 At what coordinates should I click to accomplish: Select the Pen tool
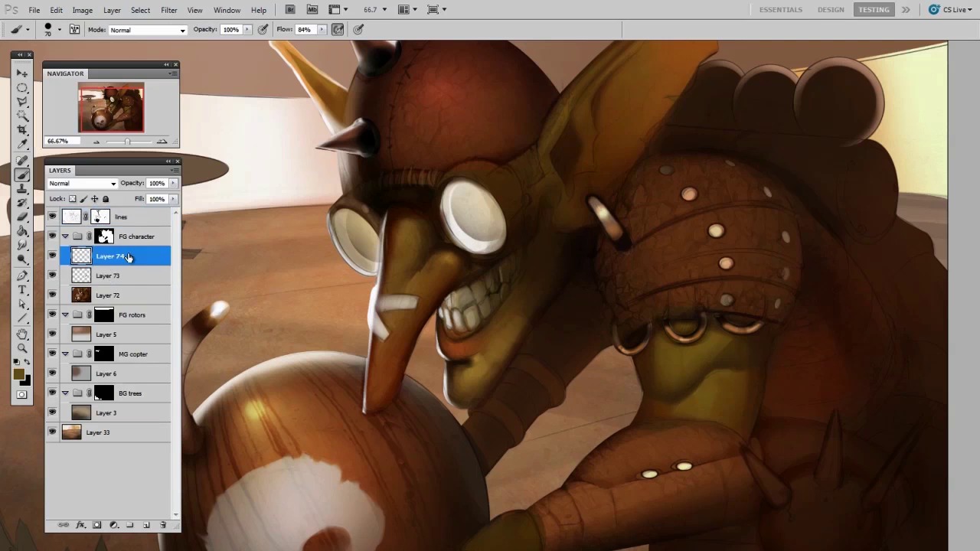pyautogui.click(x=22, y=275)
